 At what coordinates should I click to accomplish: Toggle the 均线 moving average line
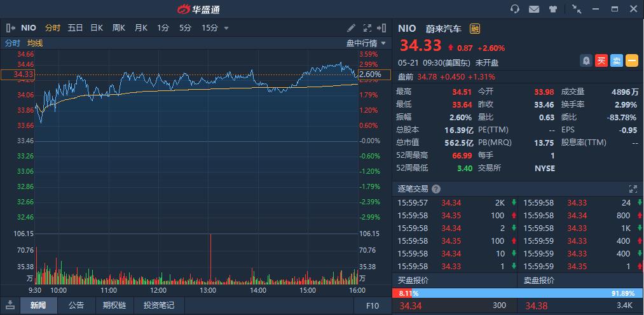35,43
